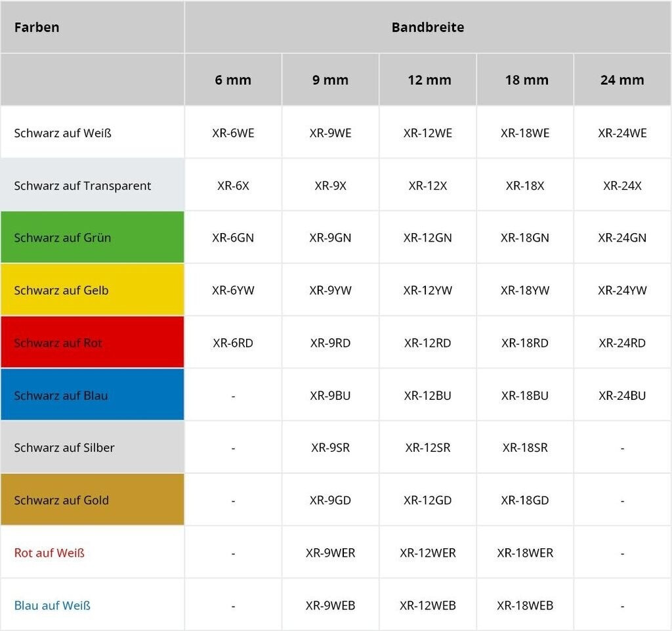This screenshot has height=631, width=672.
Task: Click the Farben column header
Action: coord(37,28)
